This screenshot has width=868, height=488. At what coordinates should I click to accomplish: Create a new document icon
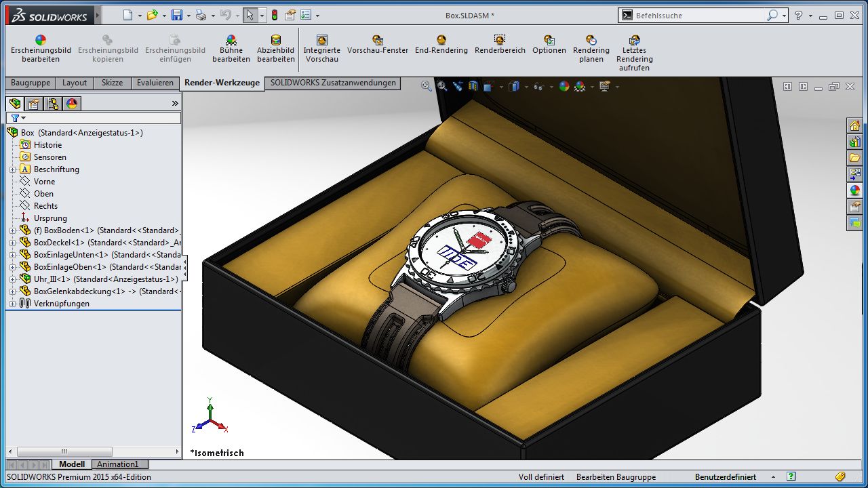127,15
